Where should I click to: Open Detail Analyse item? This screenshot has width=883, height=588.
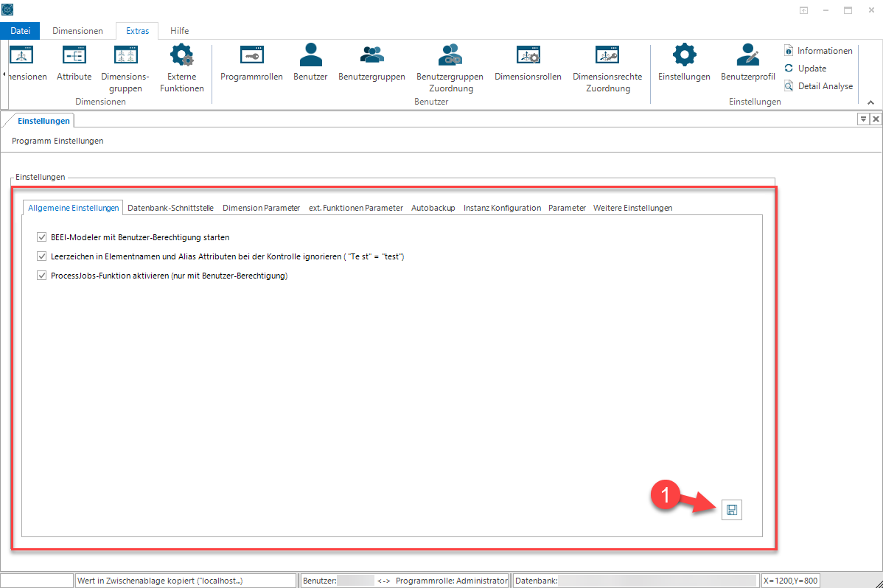tap(818, 86)
